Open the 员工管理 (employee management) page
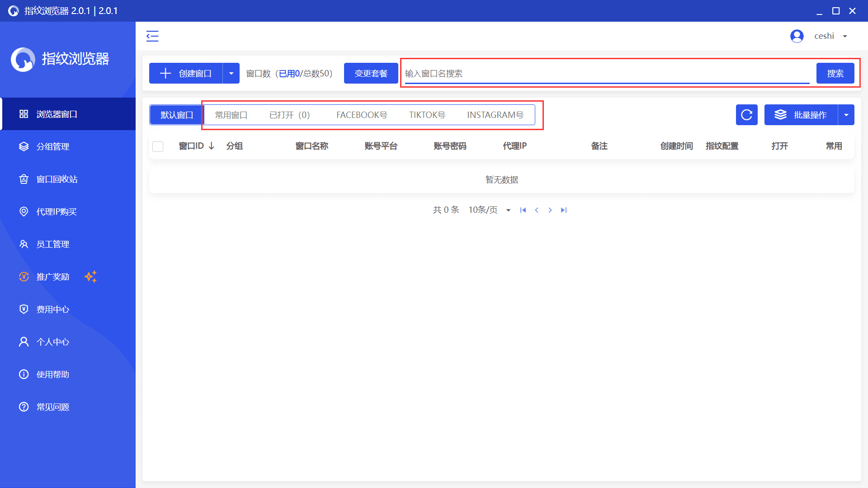Screen dimensions: 868x488 [53, 244]
